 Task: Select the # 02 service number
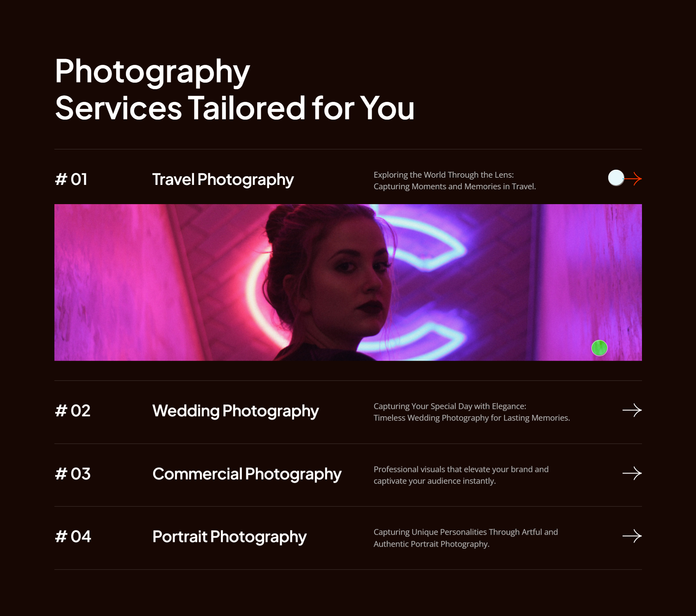click(x=73, y=411)
